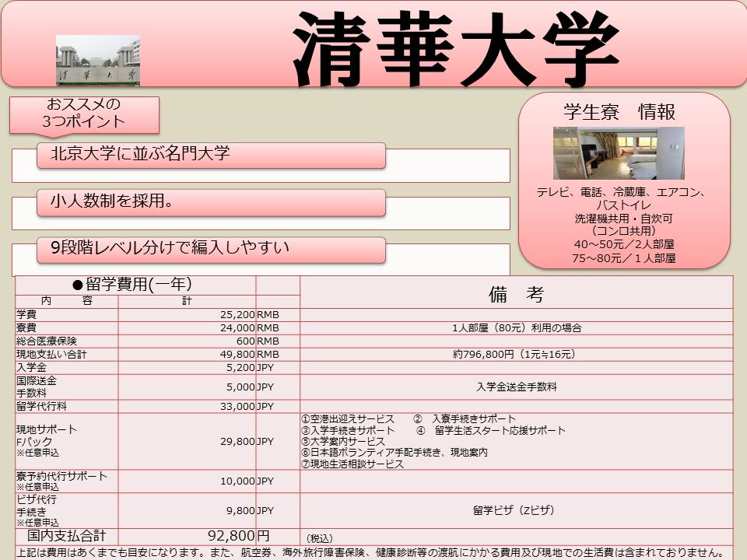Click the student dormitory room photo

(619, 153)
